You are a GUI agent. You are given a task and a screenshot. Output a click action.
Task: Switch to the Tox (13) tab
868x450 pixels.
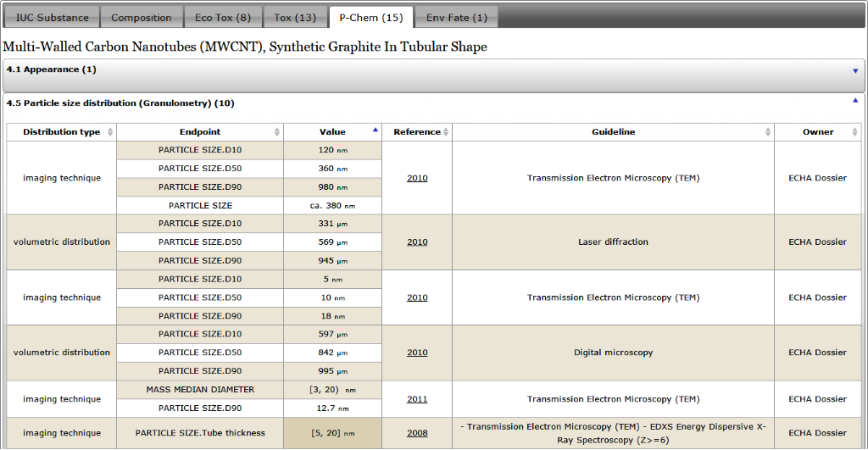tap(295, 18)
